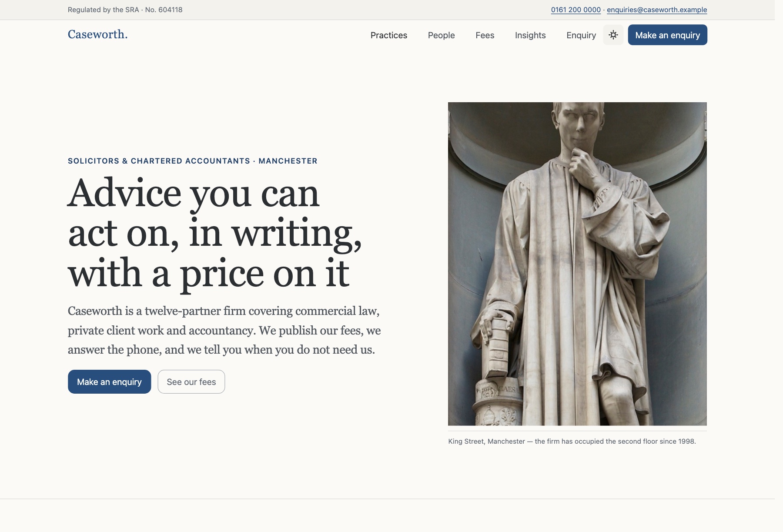The width and height of the screenshot is (783, 532).
Task: Call the 0161 200 0000 phone link
Action: tap(576, 10)
